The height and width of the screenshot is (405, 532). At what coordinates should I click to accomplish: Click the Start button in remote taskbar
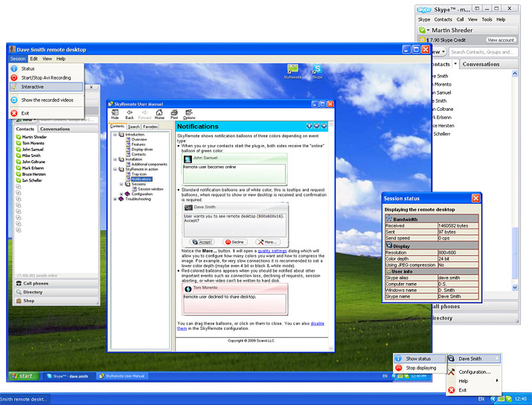23,376
